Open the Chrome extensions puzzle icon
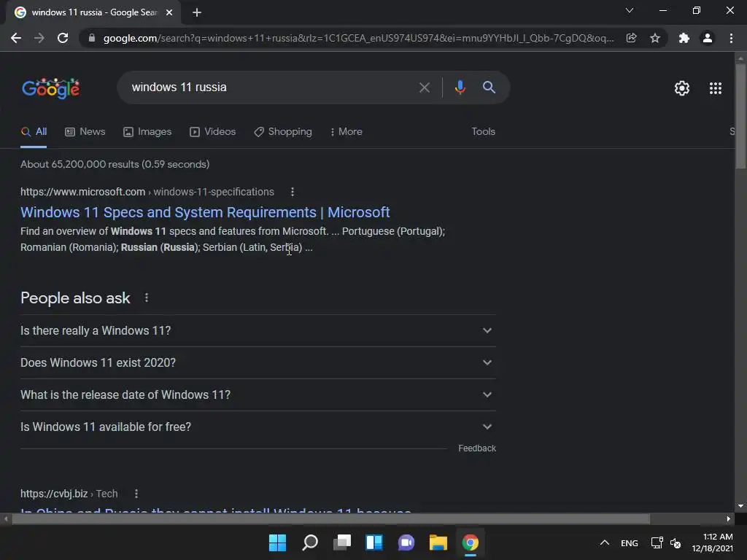Viewport: 747px width, 560px height. point(684,38)
